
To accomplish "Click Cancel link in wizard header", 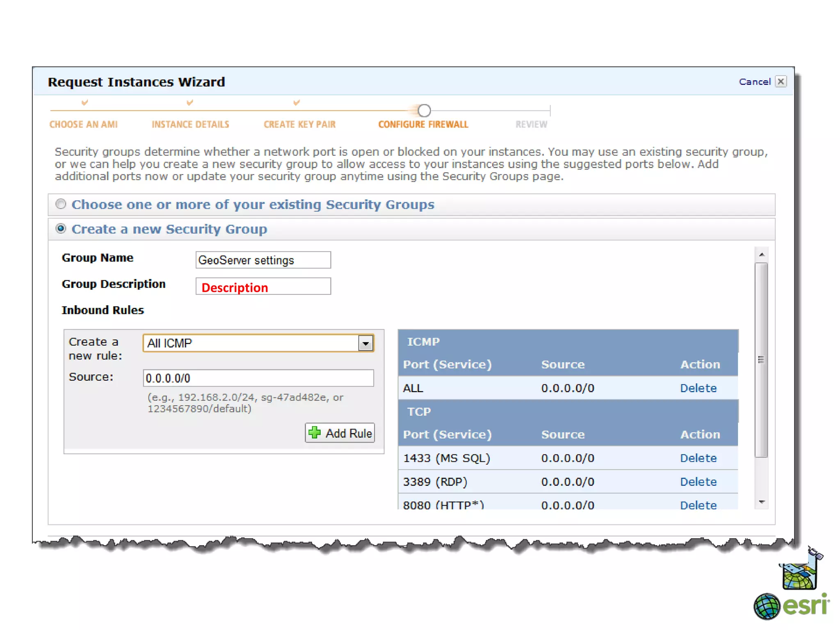I will click(754, 82).
